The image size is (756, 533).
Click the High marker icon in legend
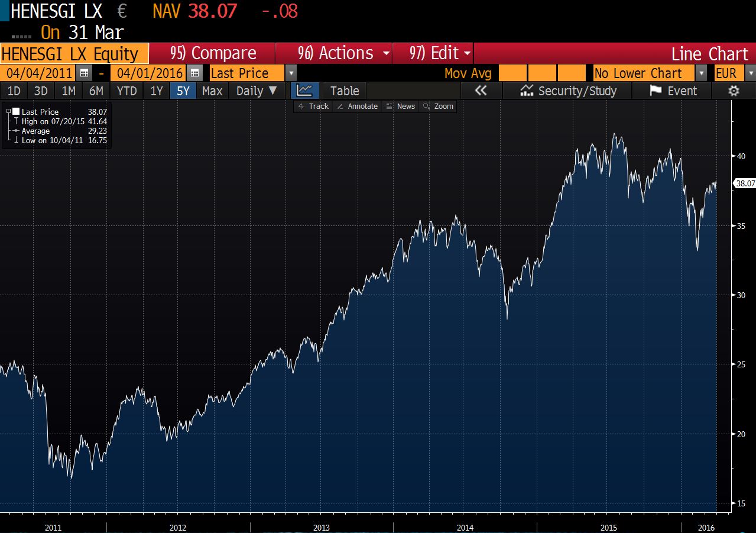tap(16, 121)
